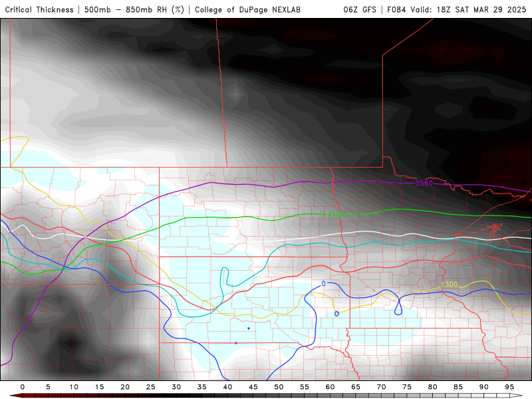Image resolution: width=532 pixels, height=399 pixels.
Task: Click the colorbar tick label '80'
Action: coord(433,387)
